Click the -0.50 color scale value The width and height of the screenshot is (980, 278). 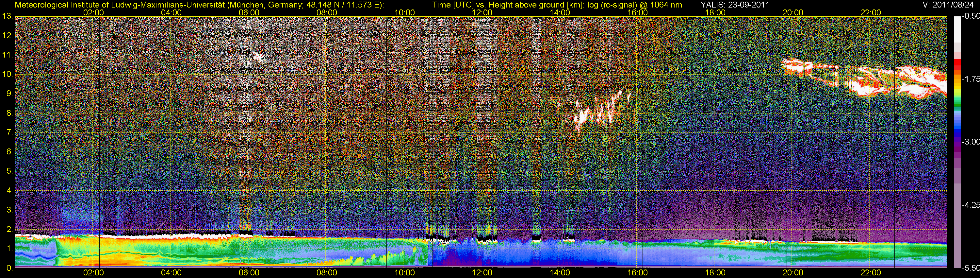[971, 16]
